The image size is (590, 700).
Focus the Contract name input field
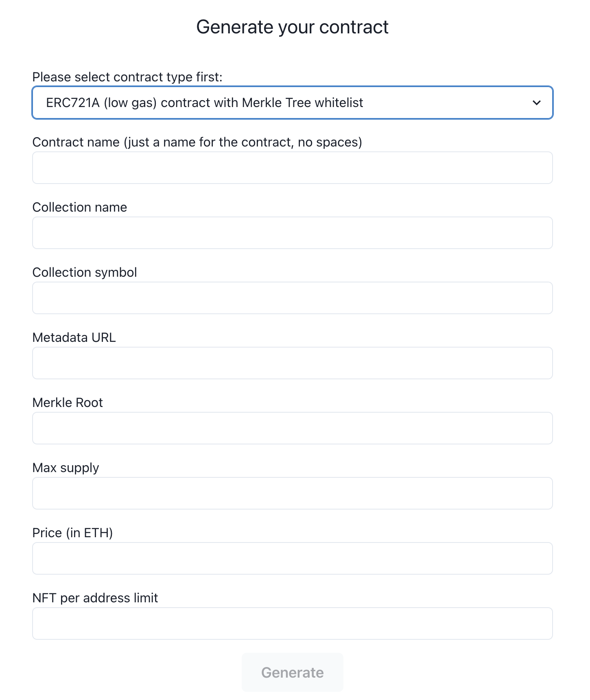coord(292,168)
